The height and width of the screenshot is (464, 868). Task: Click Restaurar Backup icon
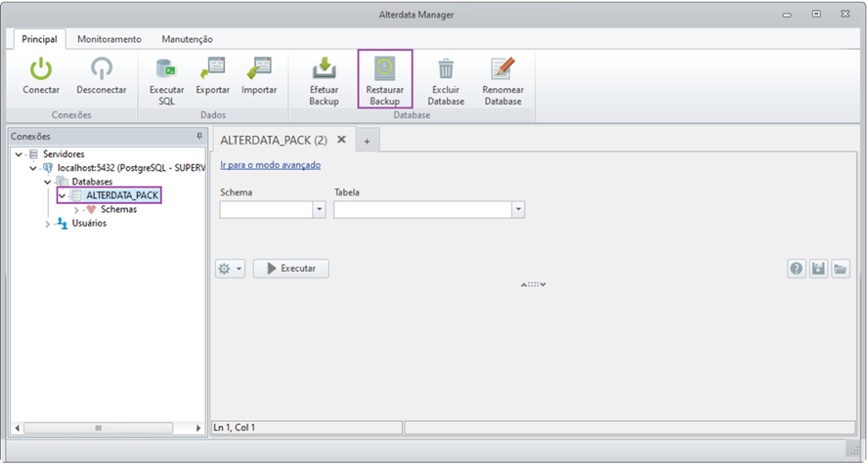click(385, 68)
